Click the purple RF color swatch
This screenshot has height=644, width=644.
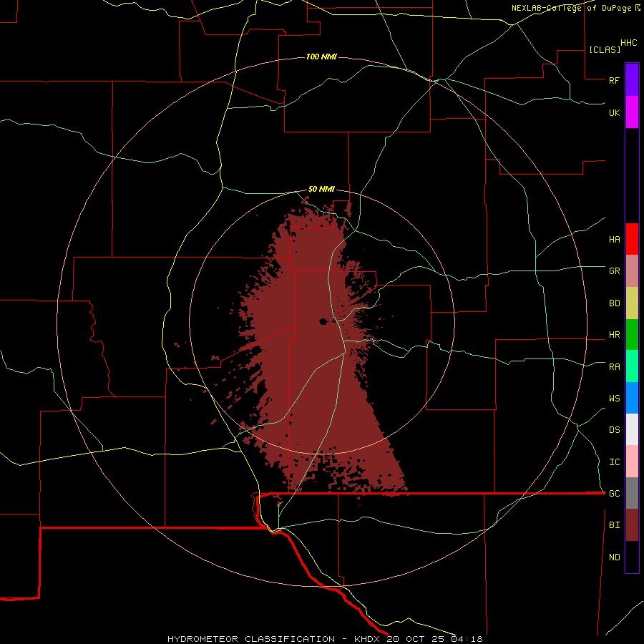click(x=632, y=80)
